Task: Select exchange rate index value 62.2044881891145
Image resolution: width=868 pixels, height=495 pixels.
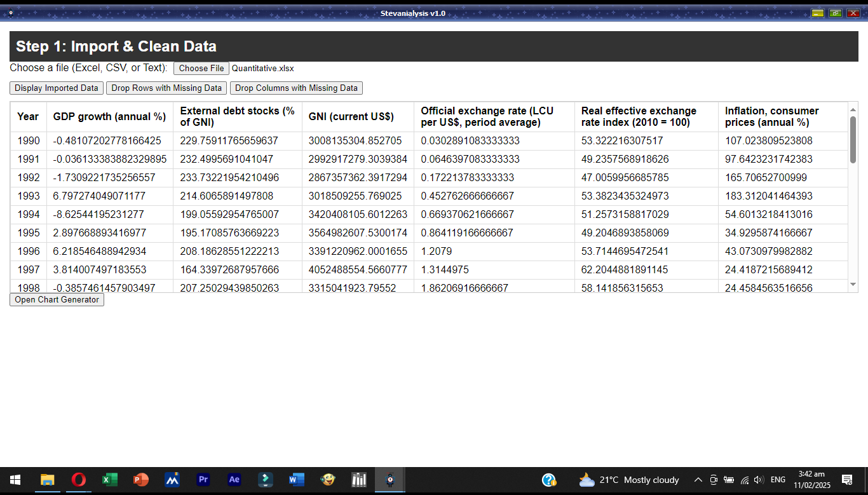Action: point(646,269)
